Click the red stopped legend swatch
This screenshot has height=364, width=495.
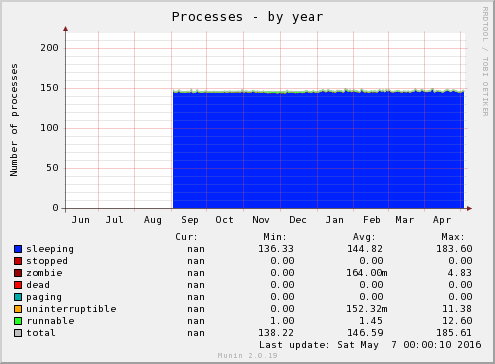click(x=18, y=261)
